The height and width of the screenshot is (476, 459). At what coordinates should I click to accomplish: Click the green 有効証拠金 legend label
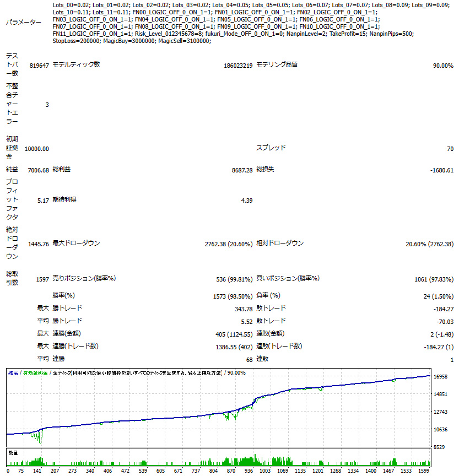35,373
